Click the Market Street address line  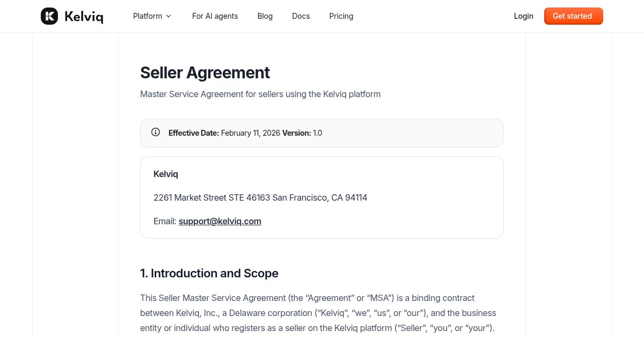coord(260,197)
